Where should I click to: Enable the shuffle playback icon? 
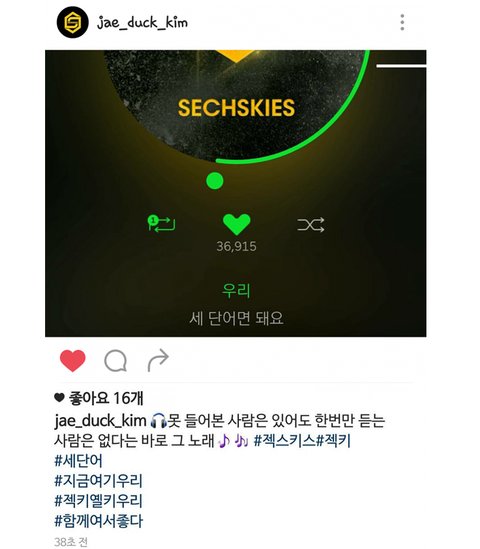pos(311,225)
